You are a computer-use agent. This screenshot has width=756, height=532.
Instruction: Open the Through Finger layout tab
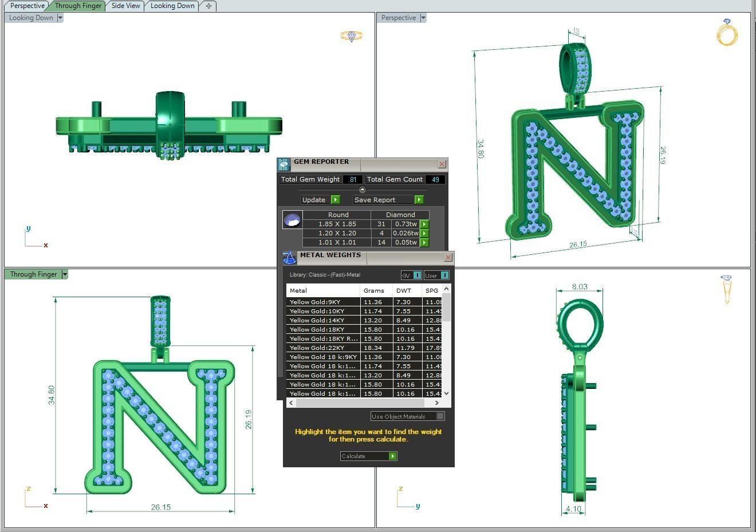tap(78, 6)
